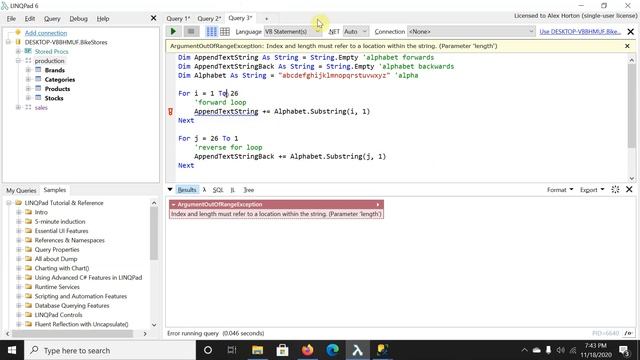
Task: Open the Debug menu
Action: click(78, 18)
